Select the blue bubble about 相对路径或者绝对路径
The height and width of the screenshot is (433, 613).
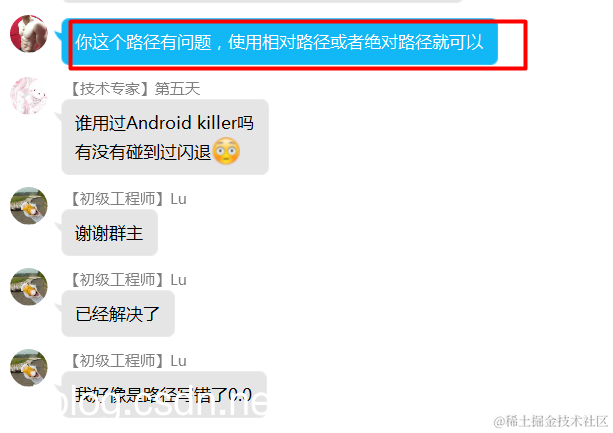pos(280,42)
